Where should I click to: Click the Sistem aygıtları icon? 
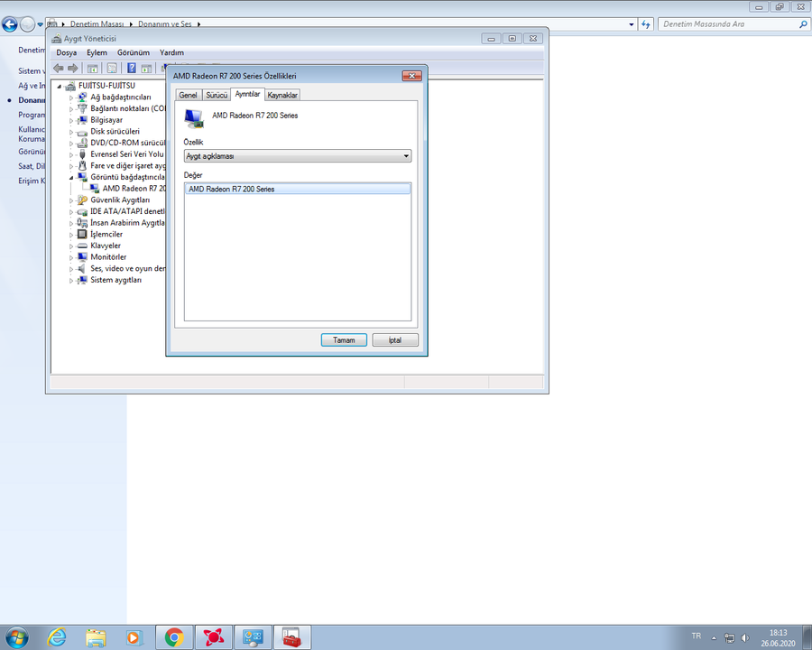[x=82, y=280]
